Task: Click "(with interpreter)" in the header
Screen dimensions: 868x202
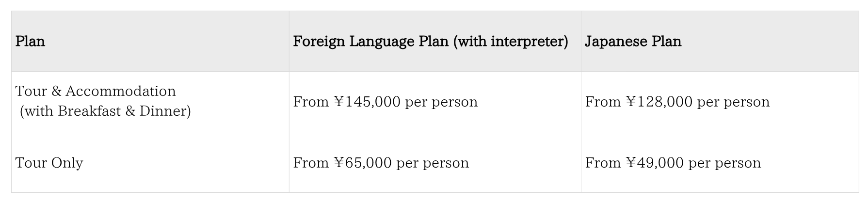Action: pyautogui.click(x=510, y=42)
